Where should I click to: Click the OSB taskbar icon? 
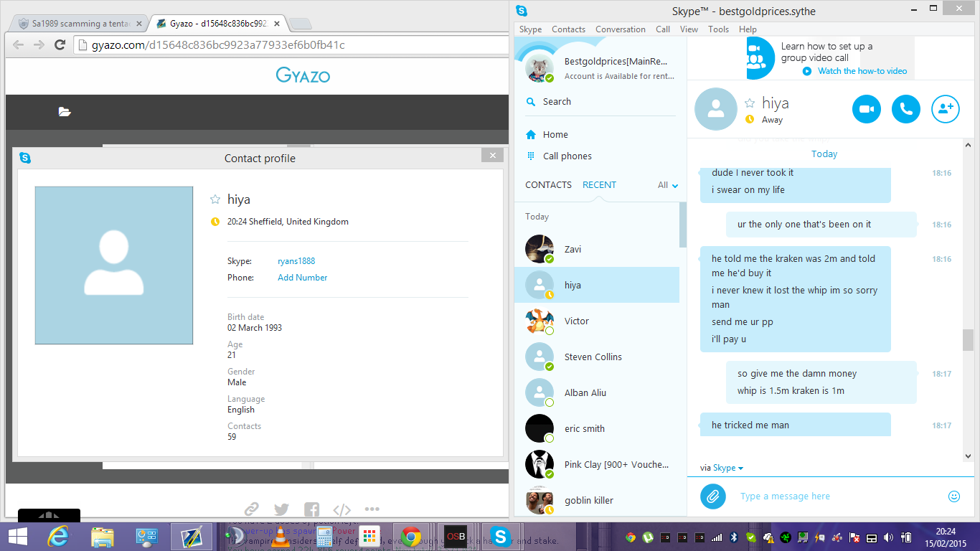[456, 537]
